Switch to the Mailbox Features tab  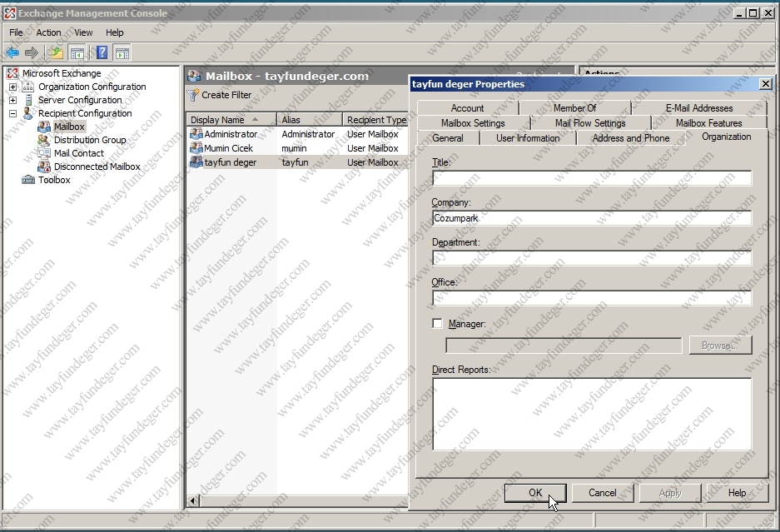[709, 123]
